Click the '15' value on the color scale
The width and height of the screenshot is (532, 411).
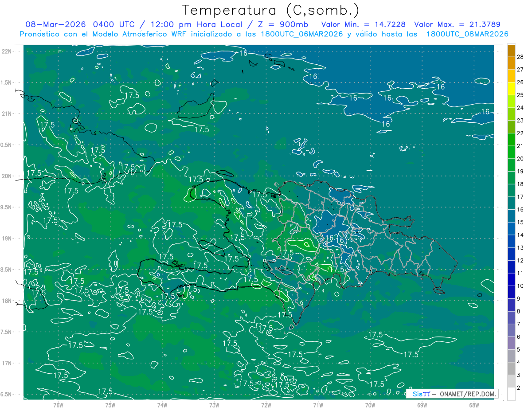pyautogui.click(x=520, y=222)
